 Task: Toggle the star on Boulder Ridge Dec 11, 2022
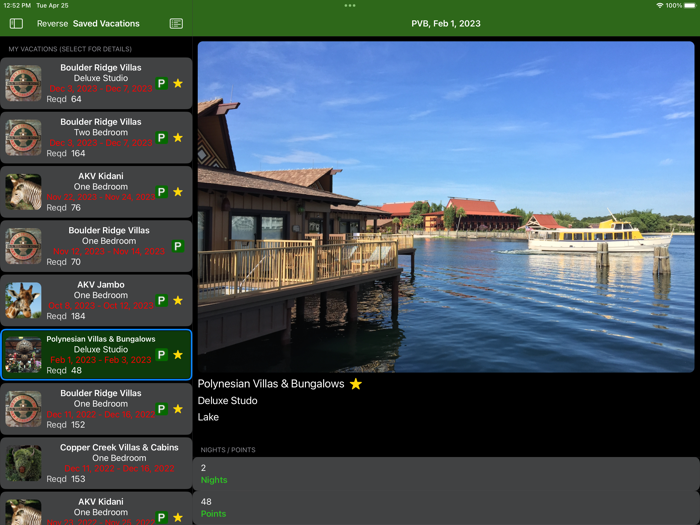[178, 409]
